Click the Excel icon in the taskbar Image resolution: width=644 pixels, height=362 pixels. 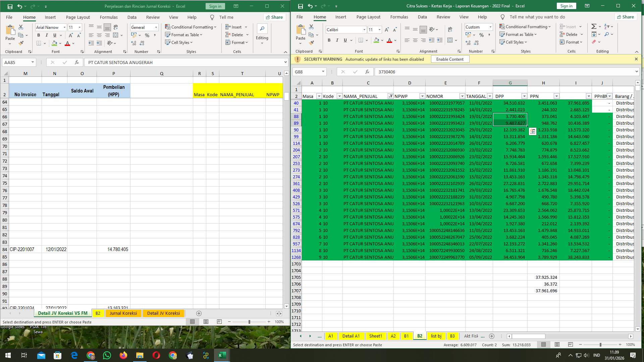tap(221, 355)
